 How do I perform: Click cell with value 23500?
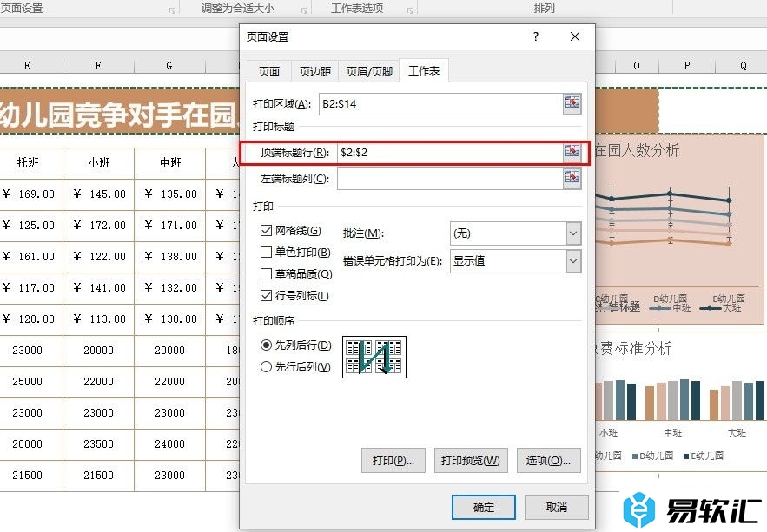[98, 444]
